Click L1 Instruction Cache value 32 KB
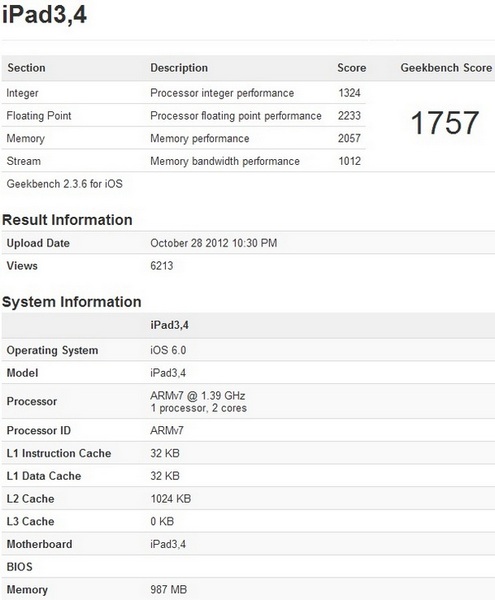Viewport: 495px width, 600px height. click(x=165, y=453)
